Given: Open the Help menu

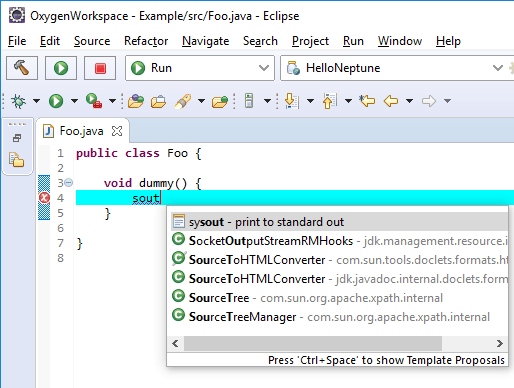Looking at the screenshot, I should click(448, 41).
